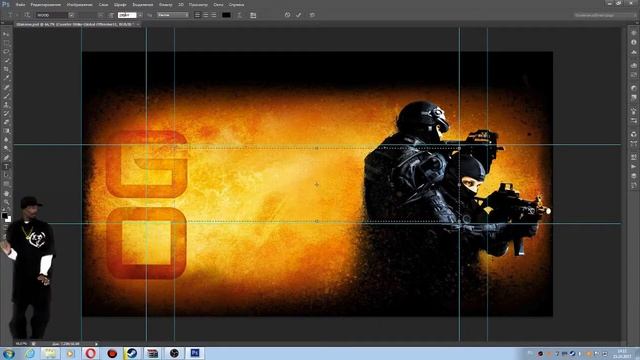
Task: Select the Blur tool
Action: 7,140
